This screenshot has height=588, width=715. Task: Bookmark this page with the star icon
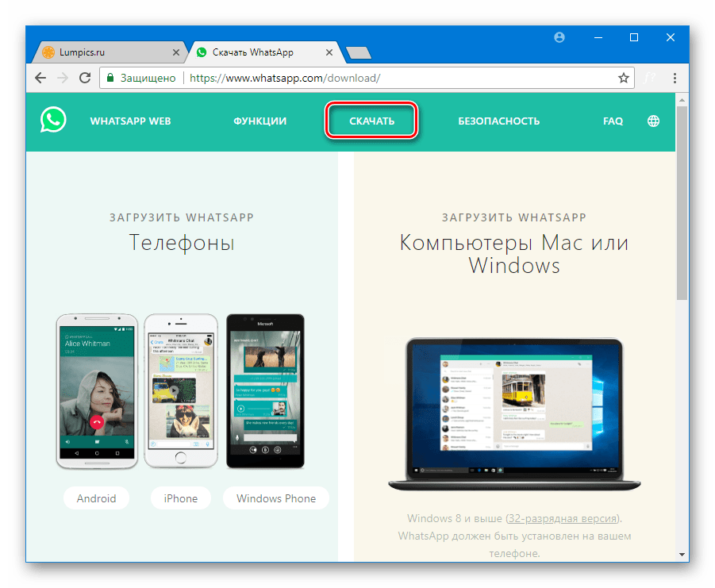click(x=624, y=79)
